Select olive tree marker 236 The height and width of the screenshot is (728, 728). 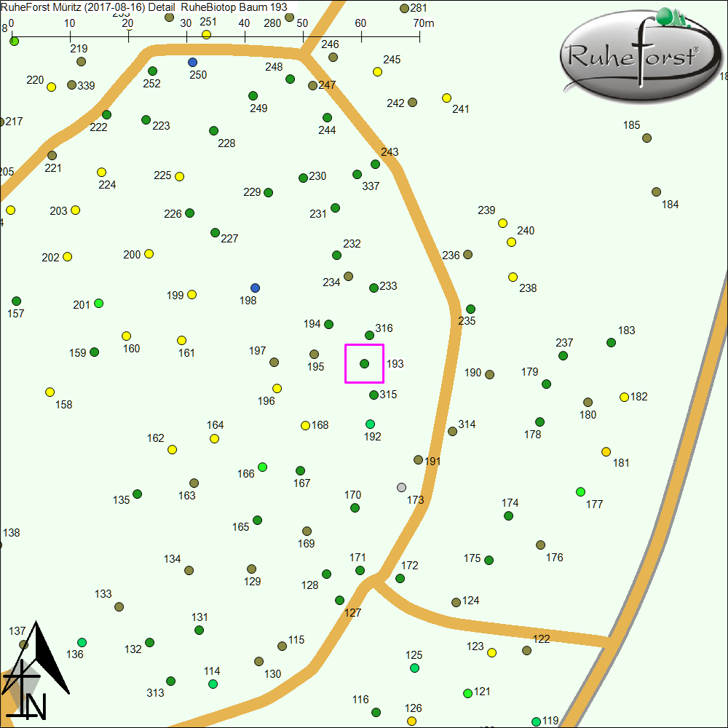tap(467, 255)
